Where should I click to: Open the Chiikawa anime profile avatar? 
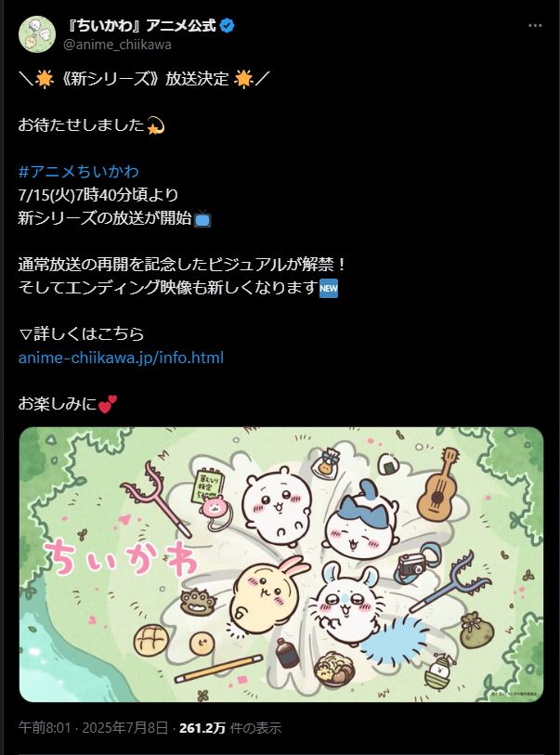point(37,34)
